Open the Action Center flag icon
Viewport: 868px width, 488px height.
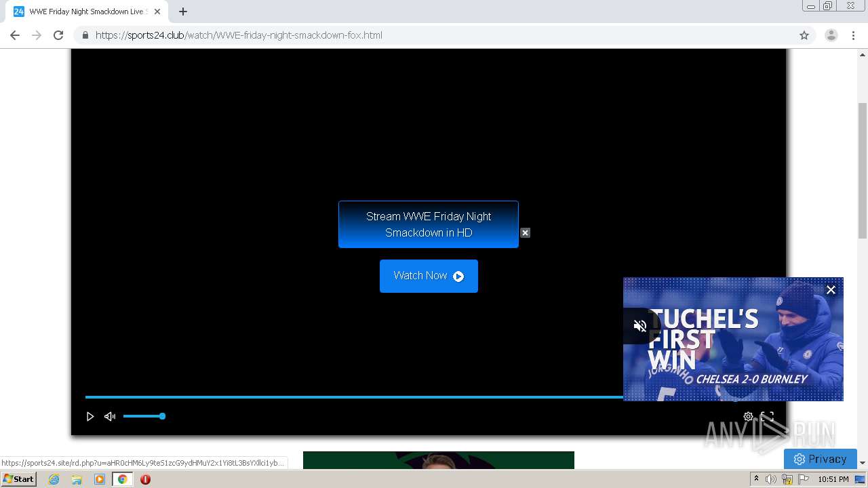[804, 479]
